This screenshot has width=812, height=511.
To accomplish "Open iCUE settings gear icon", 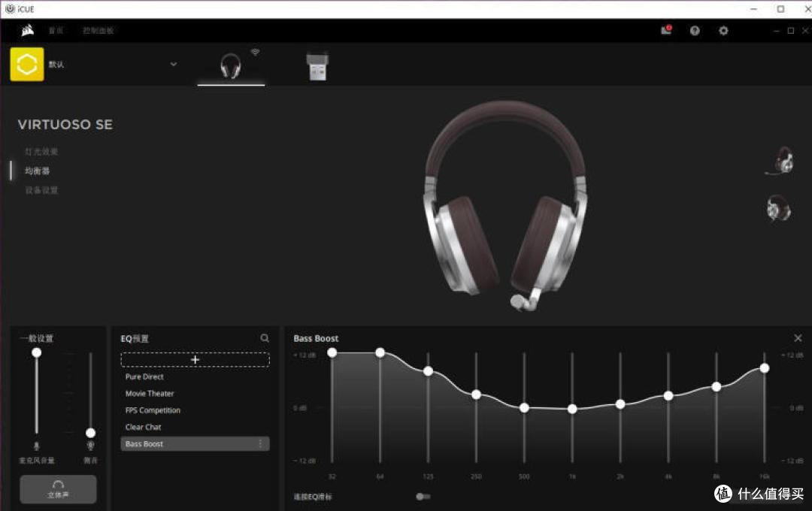I will pyautogui.click(x=723, y=31).
